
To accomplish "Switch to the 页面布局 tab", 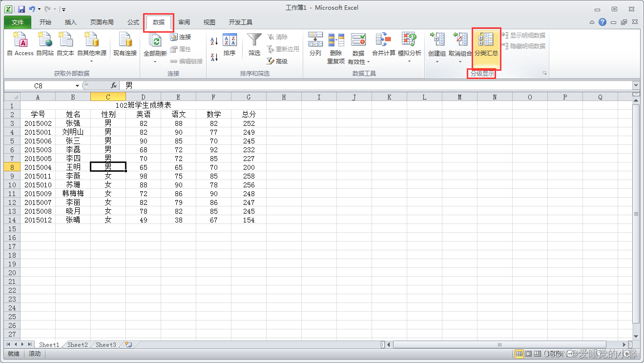I will (x=102, y=22).
